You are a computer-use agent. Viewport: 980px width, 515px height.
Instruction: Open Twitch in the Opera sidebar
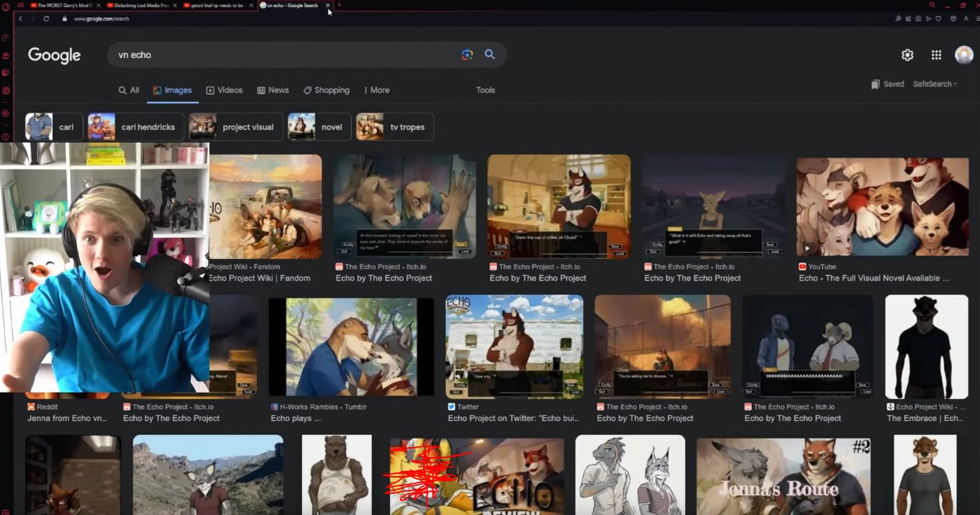(x=6, y=72)
